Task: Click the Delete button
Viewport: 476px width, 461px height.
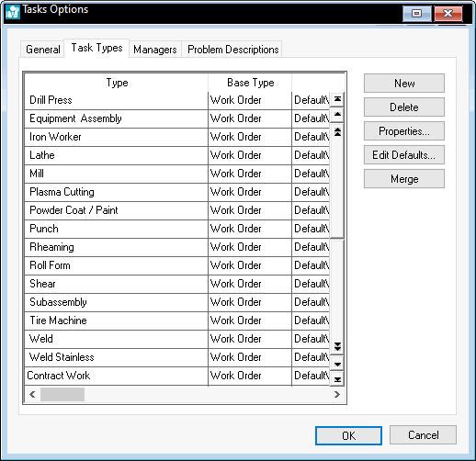Action: (x=404, y=107)
